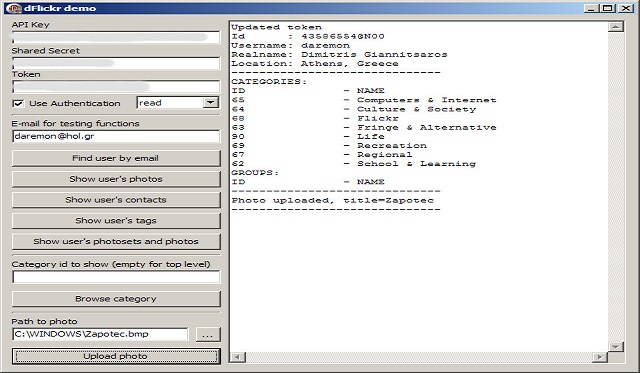640x373 pixels.
Task: Click Find user by email button
Action: pyautogui.click(x=116, y=158)
